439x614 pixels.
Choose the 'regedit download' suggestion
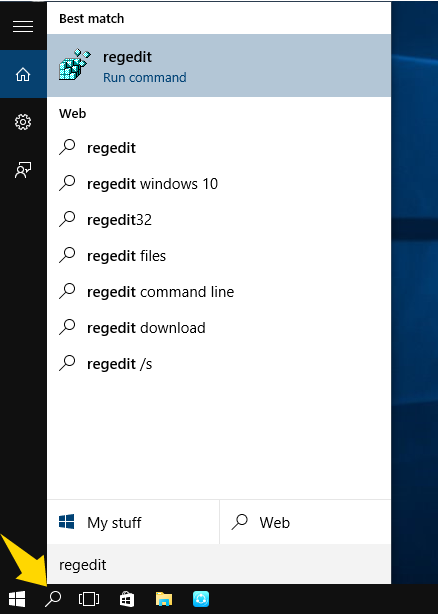[x=219, y=328]
